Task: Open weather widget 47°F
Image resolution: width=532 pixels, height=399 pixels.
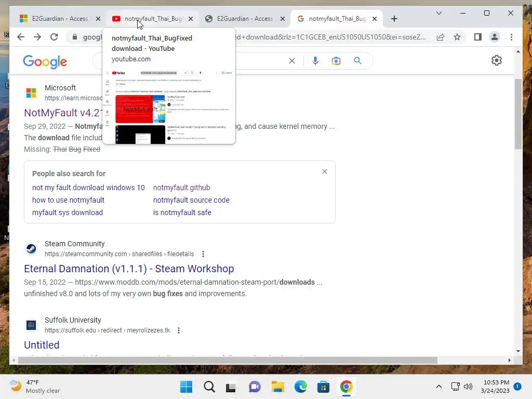Action: [x=35, y=387]
